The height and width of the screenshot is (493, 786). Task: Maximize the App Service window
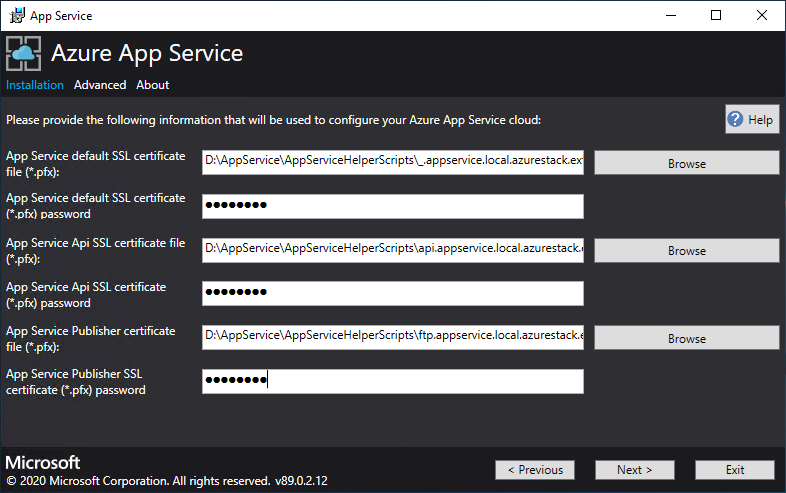716,15
